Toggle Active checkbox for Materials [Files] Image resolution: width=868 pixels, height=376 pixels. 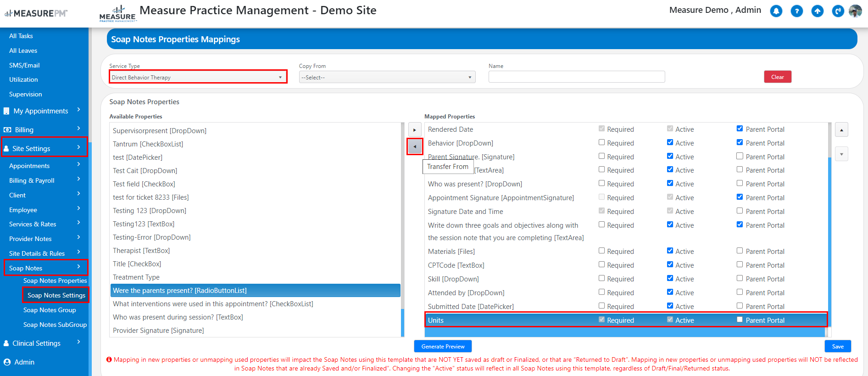tap(670, 251)
